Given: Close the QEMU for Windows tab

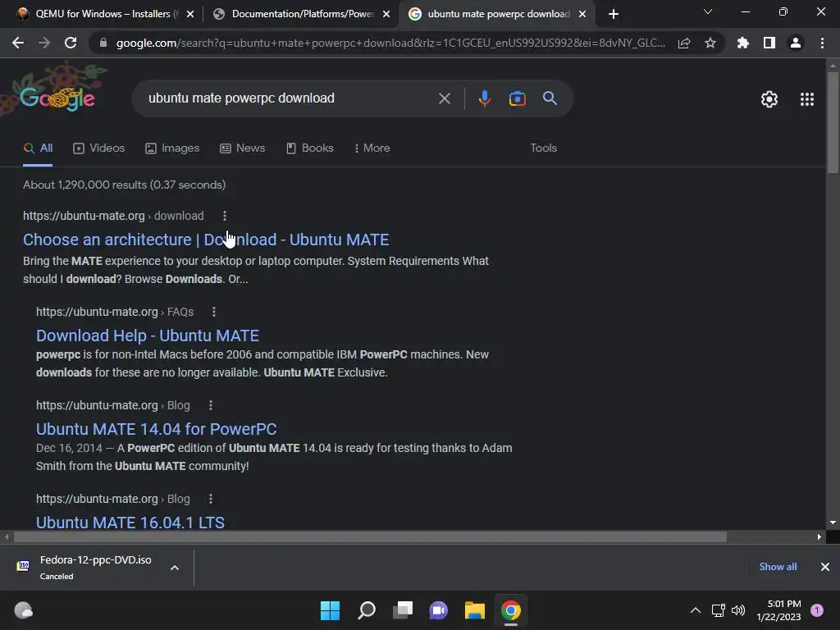Looking at the screenshot, I should click(x=190, y=15).
